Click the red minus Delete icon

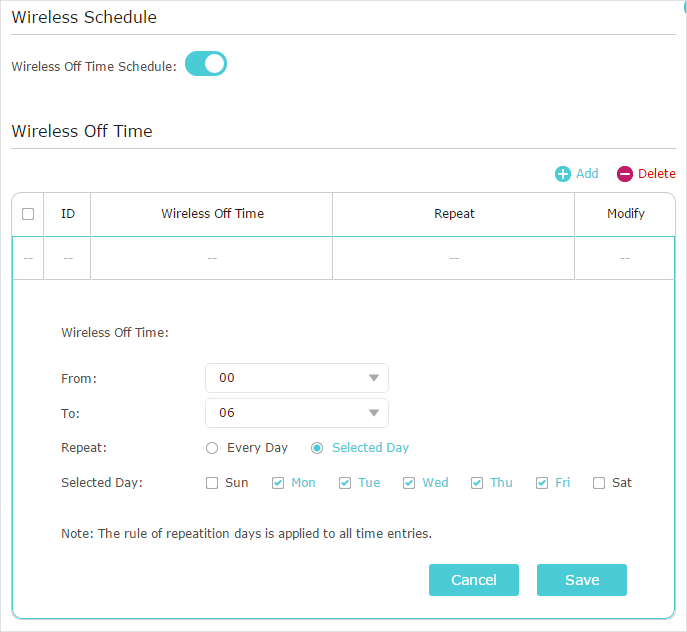point(625,174)
